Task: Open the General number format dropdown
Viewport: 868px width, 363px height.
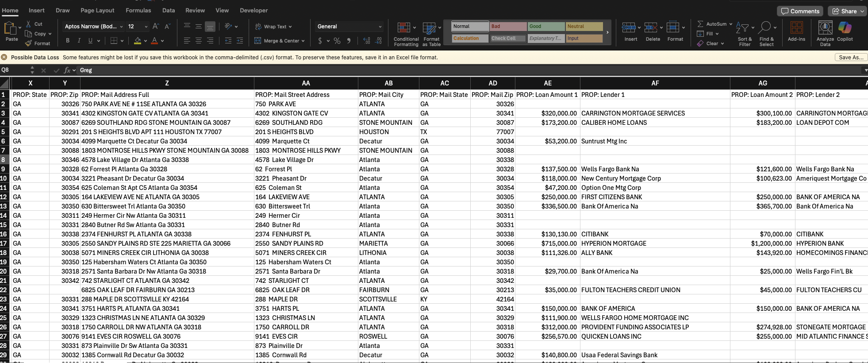Action: click(380, 27)
